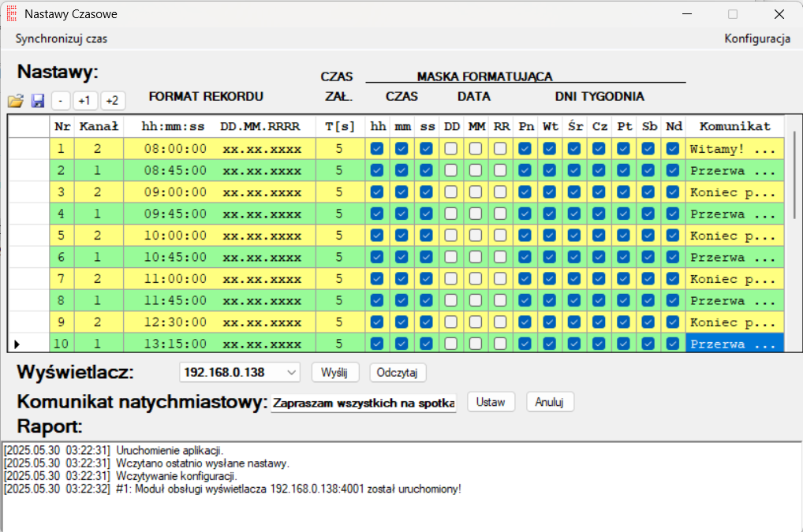Click the Nr column header

point(62,126)
